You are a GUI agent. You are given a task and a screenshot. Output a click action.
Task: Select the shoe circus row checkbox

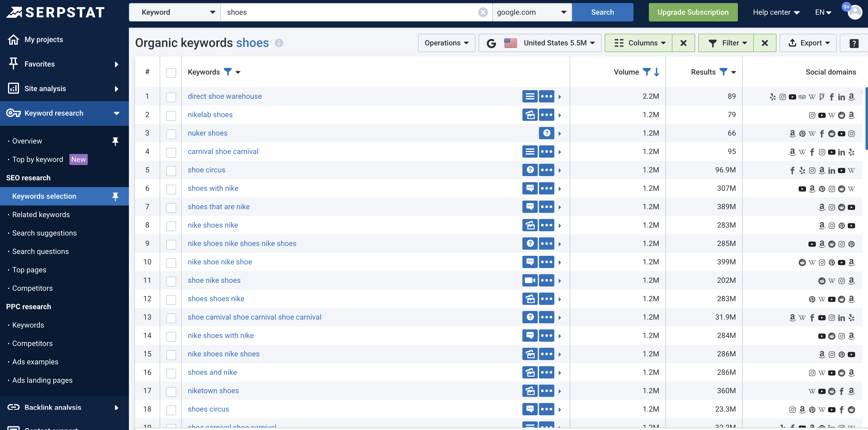[171, 171]
